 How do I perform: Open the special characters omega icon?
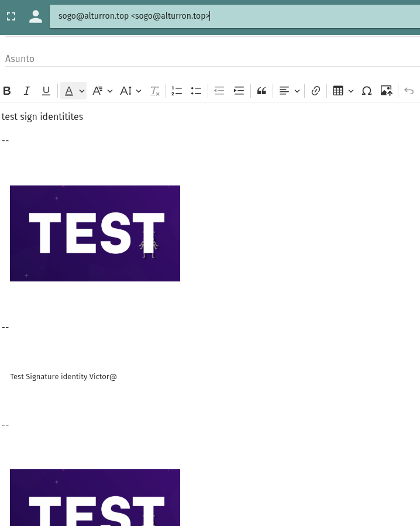pyautogui.click(x=367, y=91)
